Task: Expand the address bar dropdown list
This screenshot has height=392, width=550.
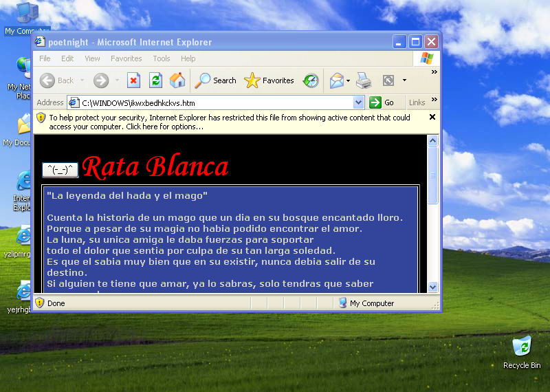Action: pyautogui.click(x=358, y=102)
